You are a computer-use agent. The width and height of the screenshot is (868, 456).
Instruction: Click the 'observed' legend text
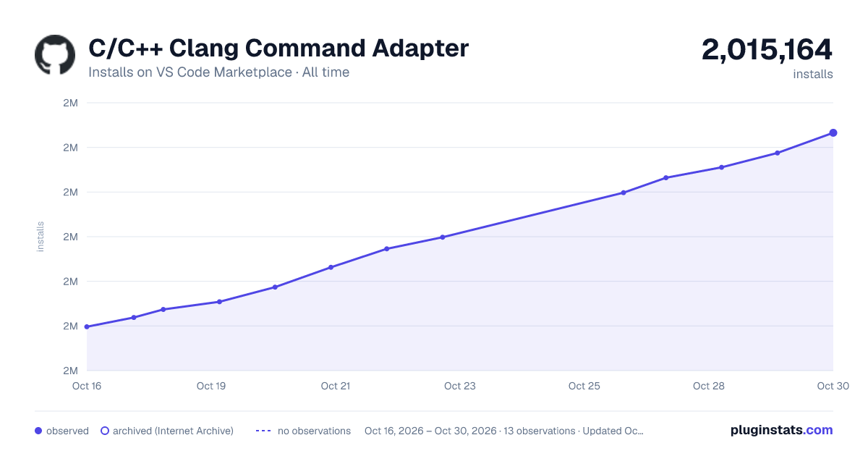67,431
